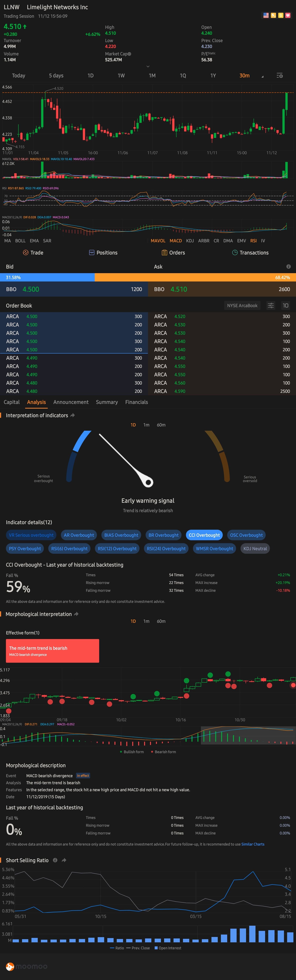Select the 1Q chart period
The image size is (296, 980).
tap(183, 76)
